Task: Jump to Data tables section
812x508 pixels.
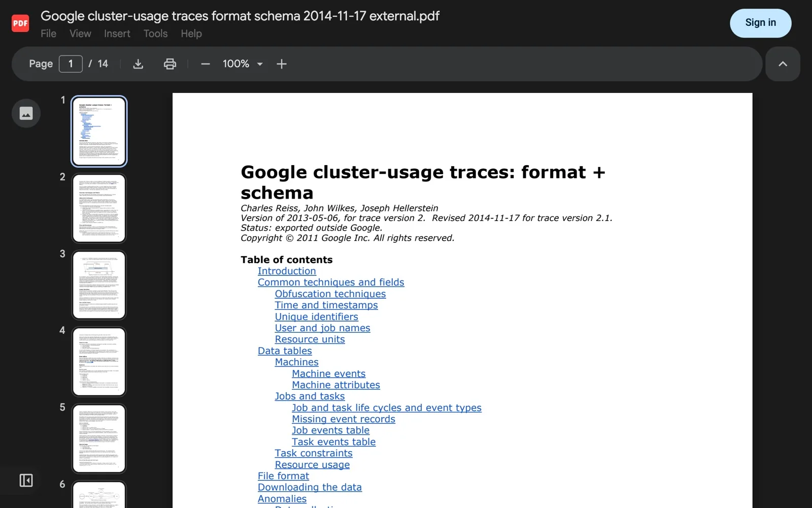Action: pos(285,351)
